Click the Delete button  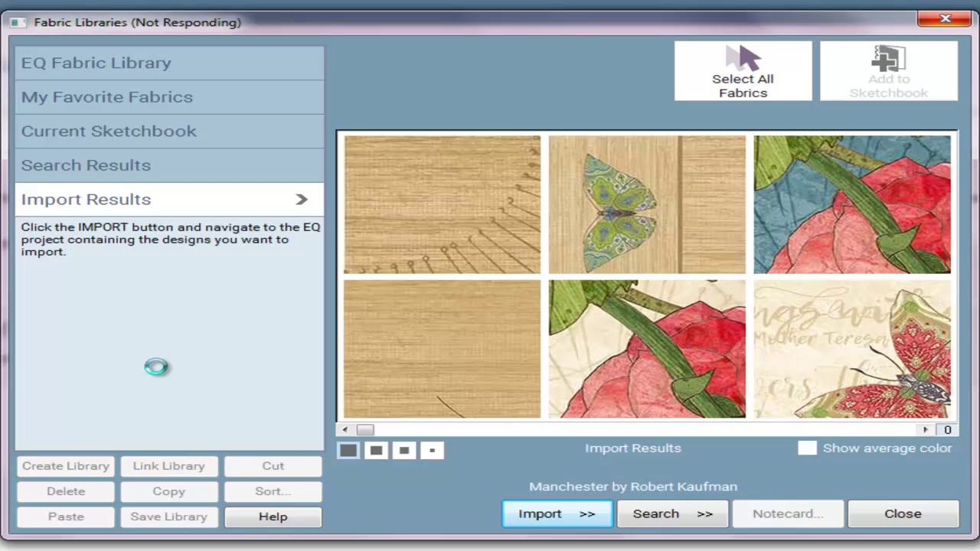click(66, 491)
